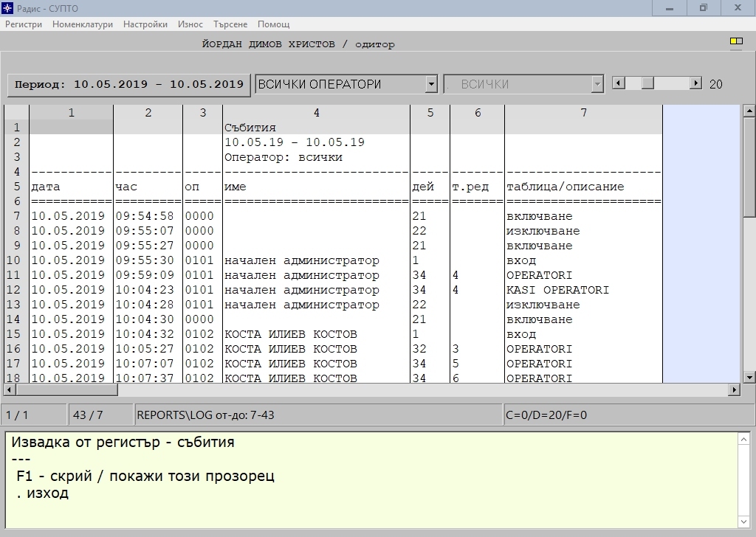Click date cell 10.05.2019 in row 12

pos(72,289)
